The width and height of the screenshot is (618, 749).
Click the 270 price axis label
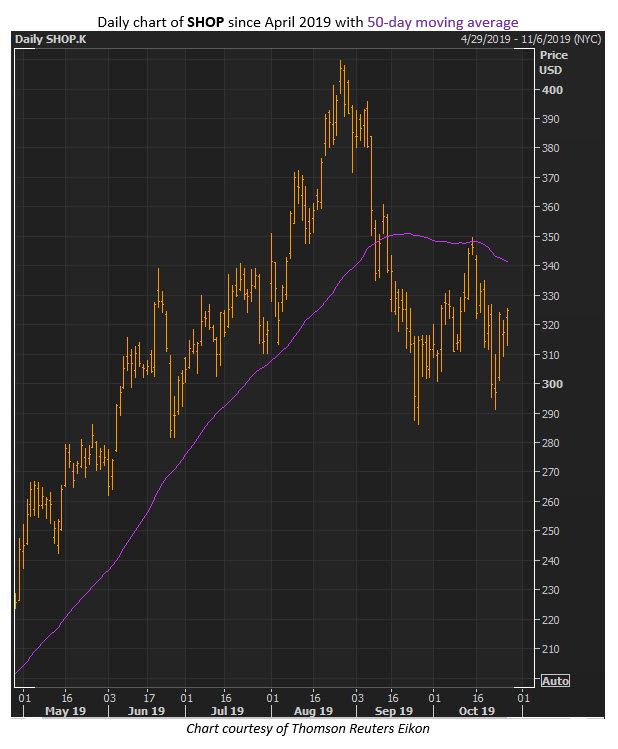[550, 472]
